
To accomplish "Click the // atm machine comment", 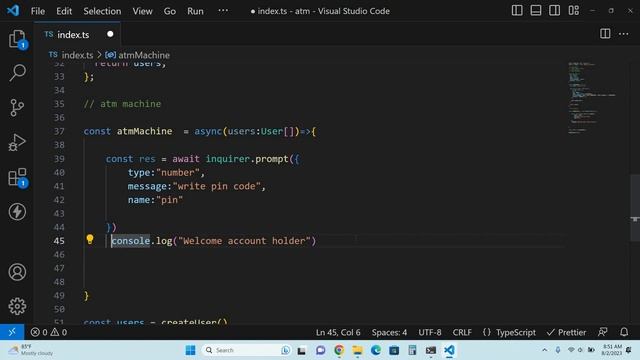I will 122,104.
